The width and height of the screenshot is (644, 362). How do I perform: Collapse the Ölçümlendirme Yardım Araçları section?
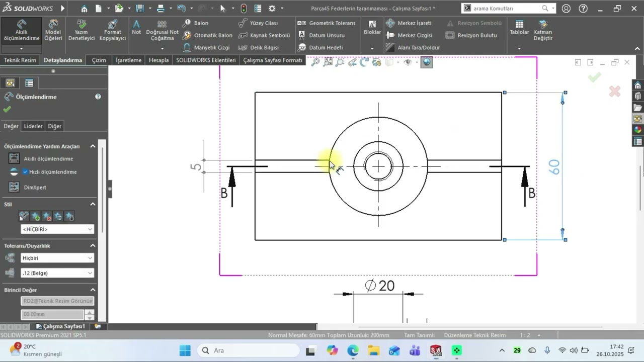(x=93, y=146)
